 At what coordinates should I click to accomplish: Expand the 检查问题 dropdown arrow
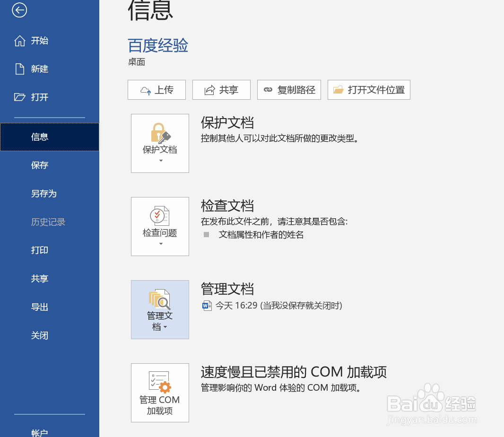pos(160,245)
